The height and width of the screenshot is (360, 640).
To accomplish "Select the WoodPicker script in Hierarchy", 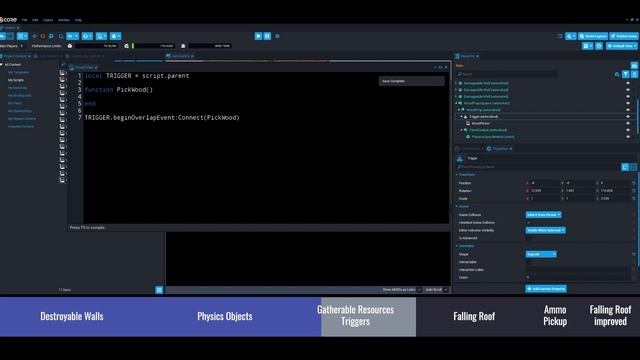I will pos(480,123).
